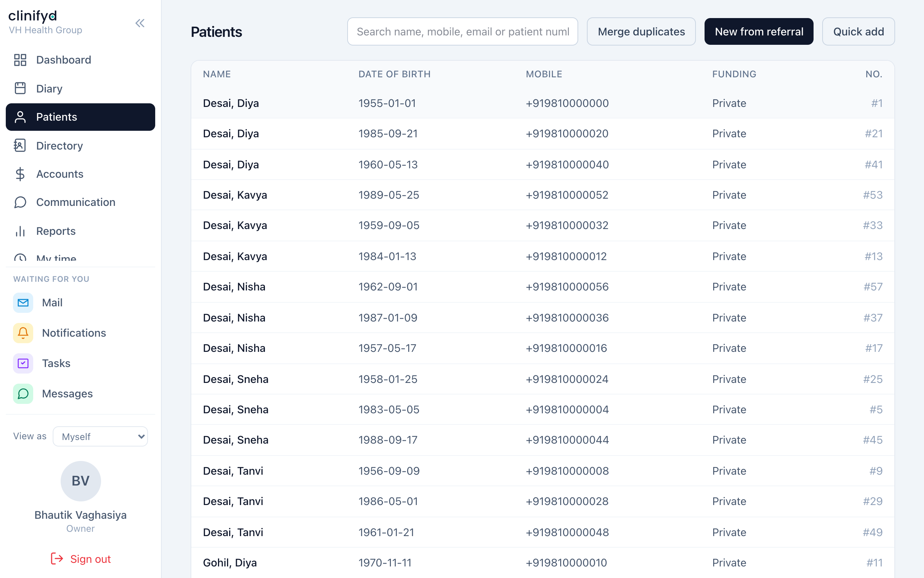Open Notifications under Waiting for you

pos(80,333)
